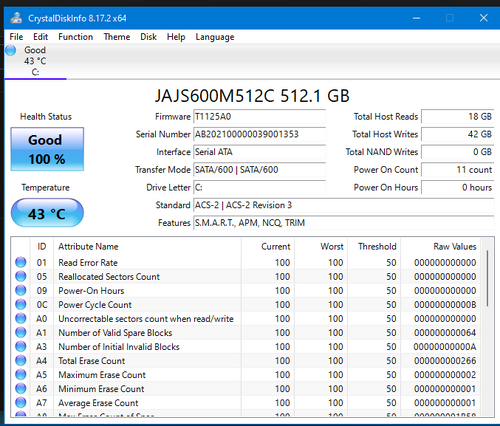Select Number of Valid Spare Blocks name
The image size is (500, 426).
(x=115, y=333)
